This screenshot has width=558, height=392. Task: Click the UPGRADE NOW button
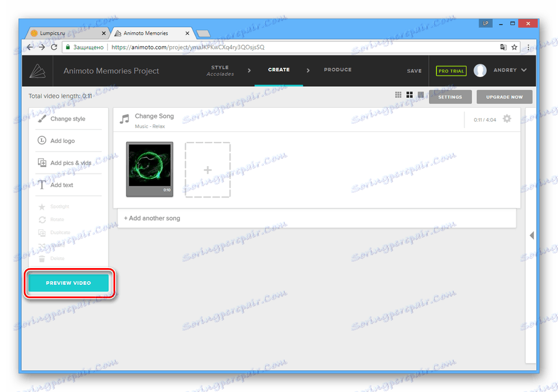click(504, 97)
